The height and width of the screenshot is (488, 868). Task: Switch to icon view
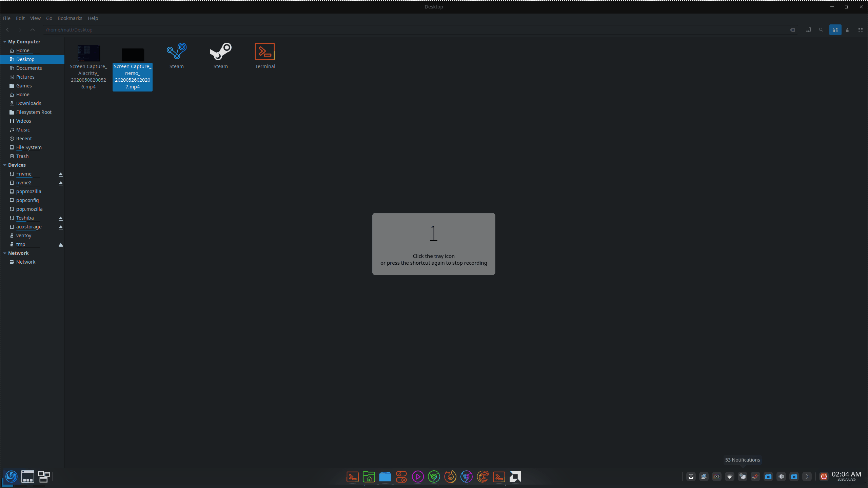pyautogui.click(x=835, y=30)
